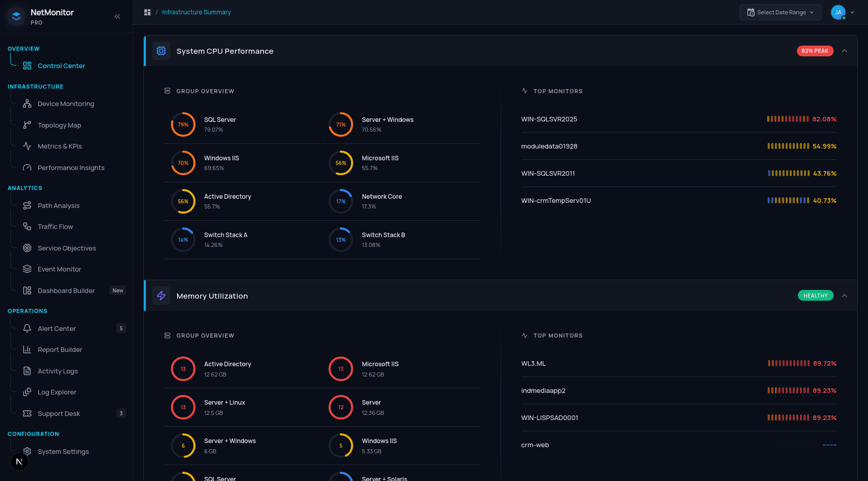Click the Service Objectives target icon
The height and width of the screenshot is (481, 868).
(x=27, y=248)
